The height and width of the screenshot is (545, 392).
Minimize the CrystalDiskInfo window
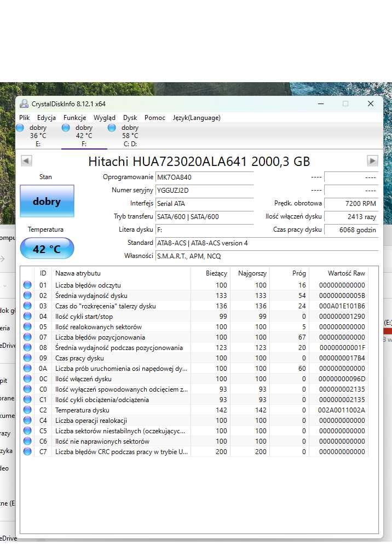coord(321,104)
